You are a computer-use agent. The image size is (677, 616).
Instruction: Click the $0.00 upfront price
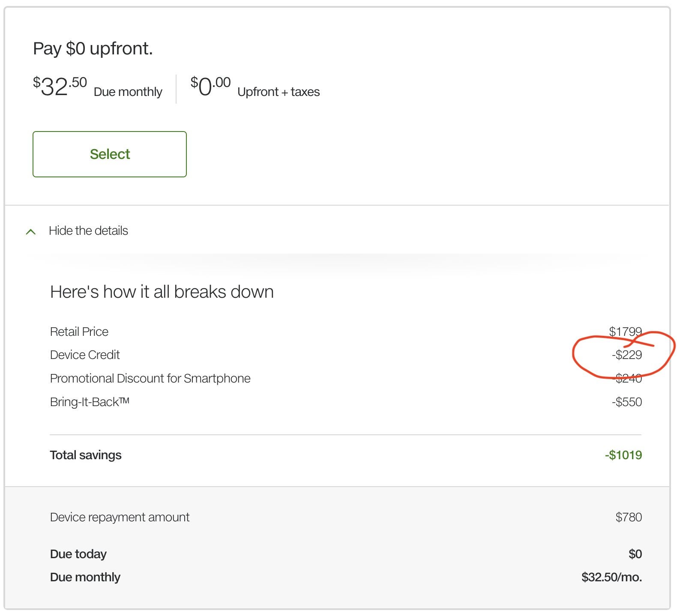click(210, 87)
